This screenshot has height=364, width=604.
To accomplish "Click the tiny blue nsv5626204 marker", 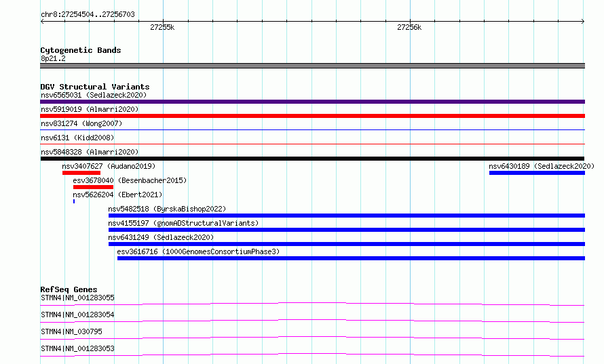I will 74,201.
